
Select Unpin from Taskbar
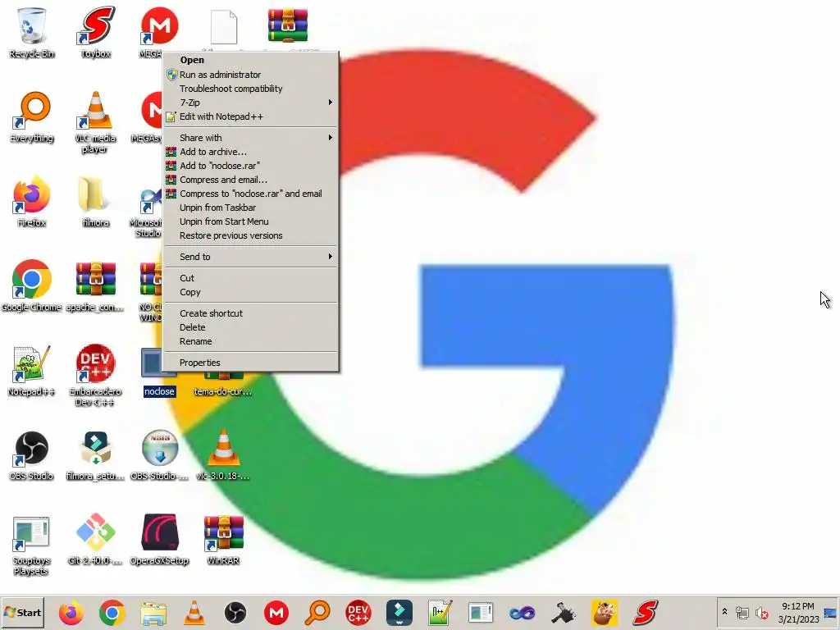[x=251, y=208]
